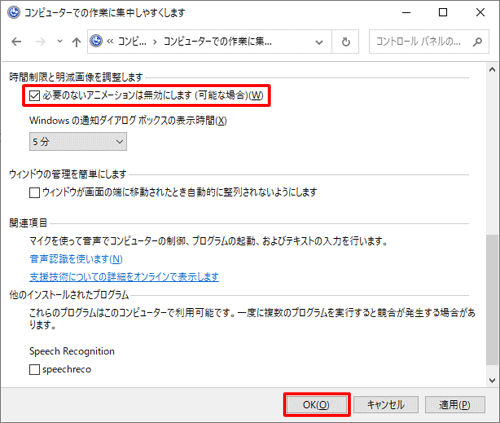This screenshot has width=500, height=423.
Task: Click the title bar Ease of Access icon
Action: [14, 13]
